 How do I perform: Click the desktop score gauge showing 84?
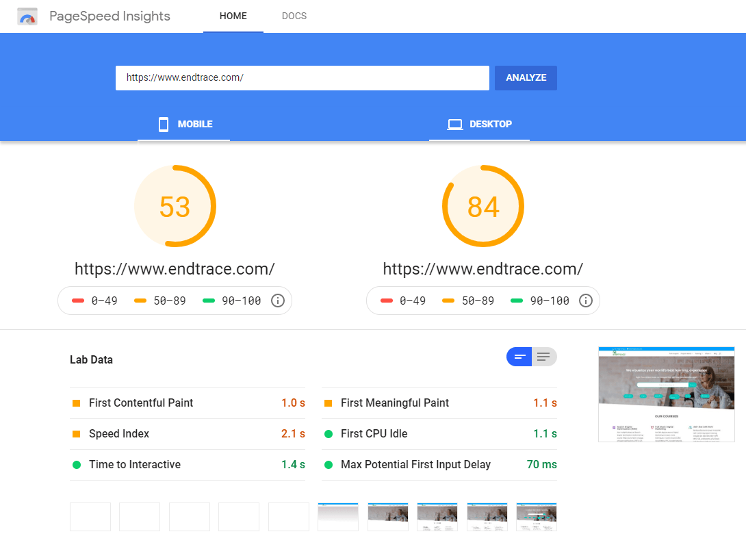pyautogui.click(x=483, y=206)
